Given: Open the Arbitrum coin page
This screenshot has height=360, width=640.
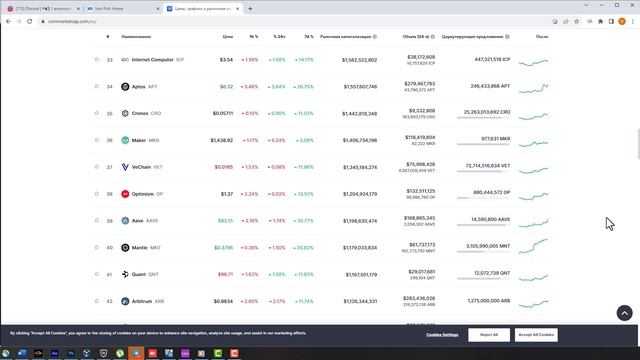Looking at the screenshot, I should pyautogui.click(x=142, y=301).
